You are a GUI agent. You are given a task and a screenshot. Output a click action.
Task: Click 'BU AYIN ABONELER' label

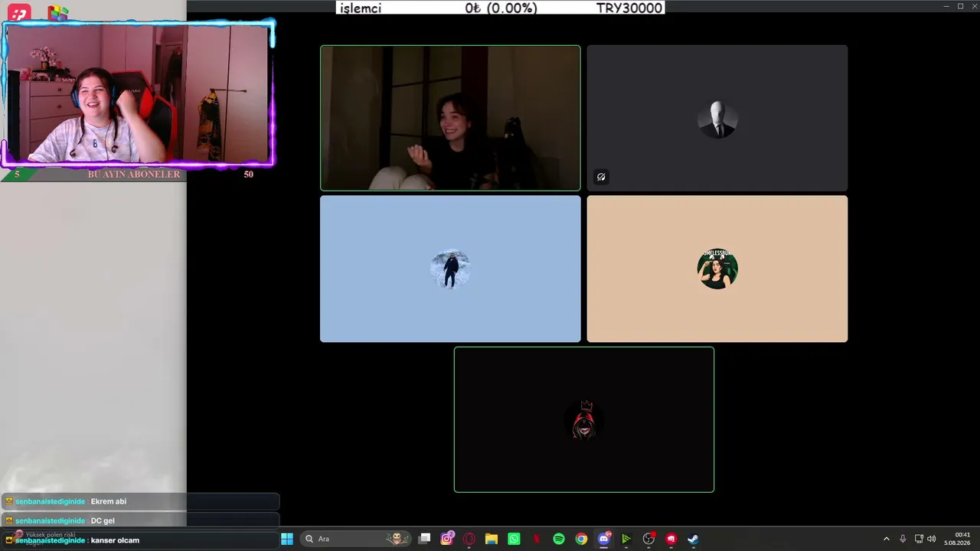pos(134,174)
